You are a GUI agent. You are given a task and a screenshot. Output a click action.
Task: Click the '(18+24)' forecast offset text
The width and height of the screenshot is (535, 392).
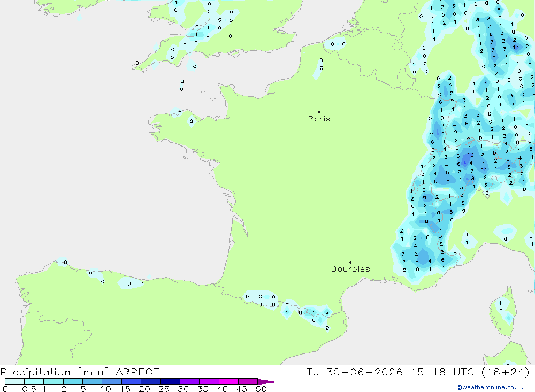pyautogui.click(x=506, y=372)
